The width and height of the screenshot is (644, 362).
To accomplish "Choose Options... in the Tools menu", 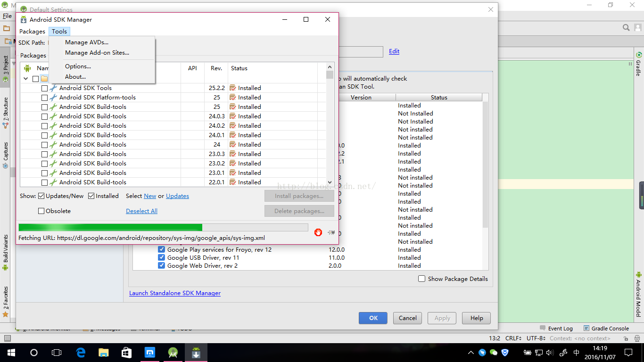I will (x=78, y=66).
